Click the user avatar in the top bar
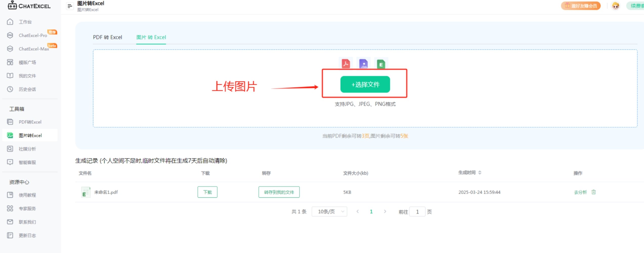This screenshot has height=253, width=644. pos(616,6)
